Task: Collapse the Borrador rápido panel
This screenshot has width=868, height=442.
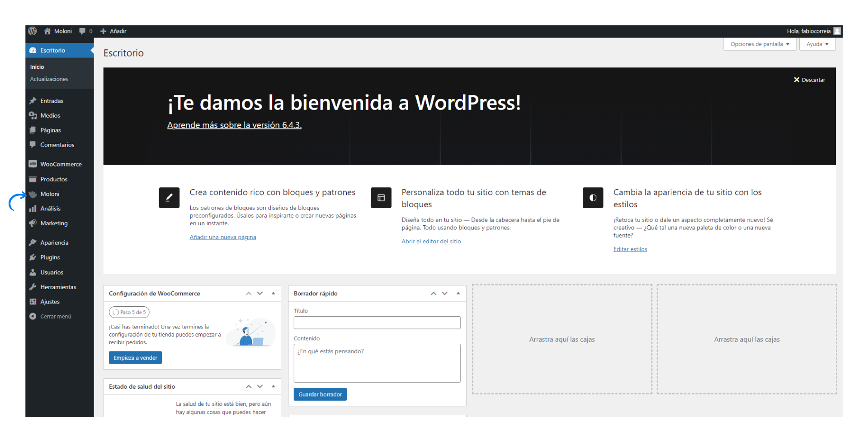Action: [458, 293]
